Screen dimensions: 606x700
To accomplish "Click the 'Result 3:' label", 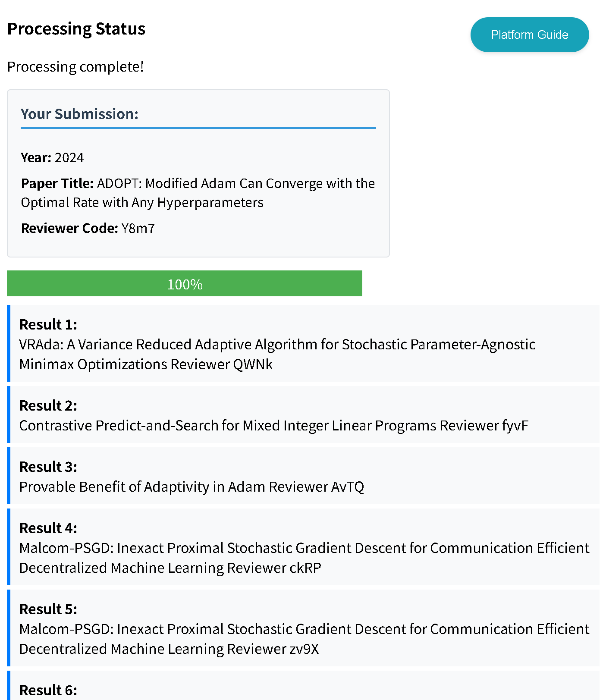I will (48, 467).
